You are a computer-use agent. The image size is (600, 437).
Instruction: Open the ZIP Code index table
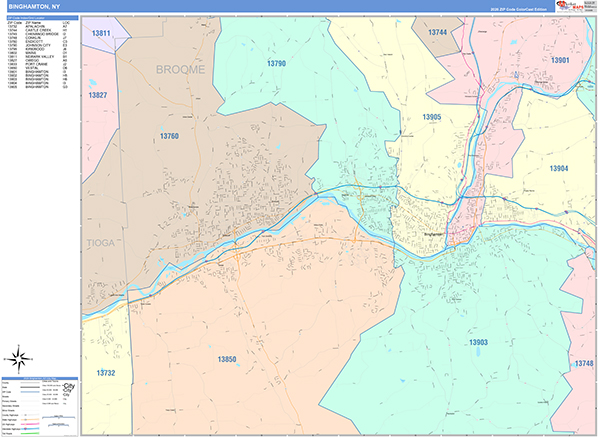[37, 50]
